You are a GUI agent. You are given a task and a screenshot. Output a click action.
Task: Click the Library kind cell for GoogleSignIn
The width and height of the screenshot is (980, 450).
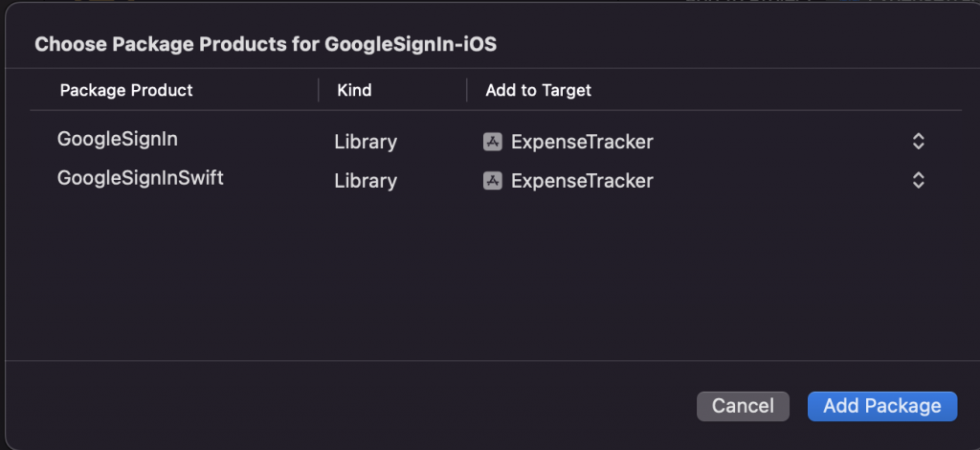click(366, 142)
